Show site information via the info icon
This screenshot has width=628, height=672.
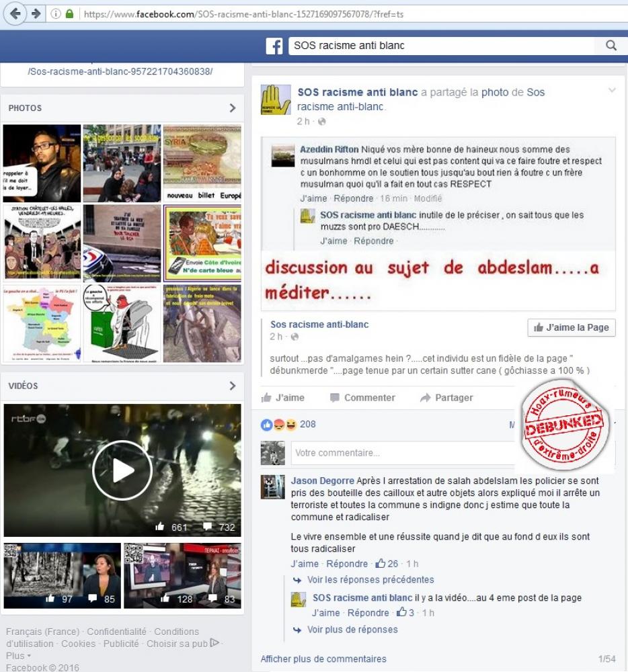(55, 13)
